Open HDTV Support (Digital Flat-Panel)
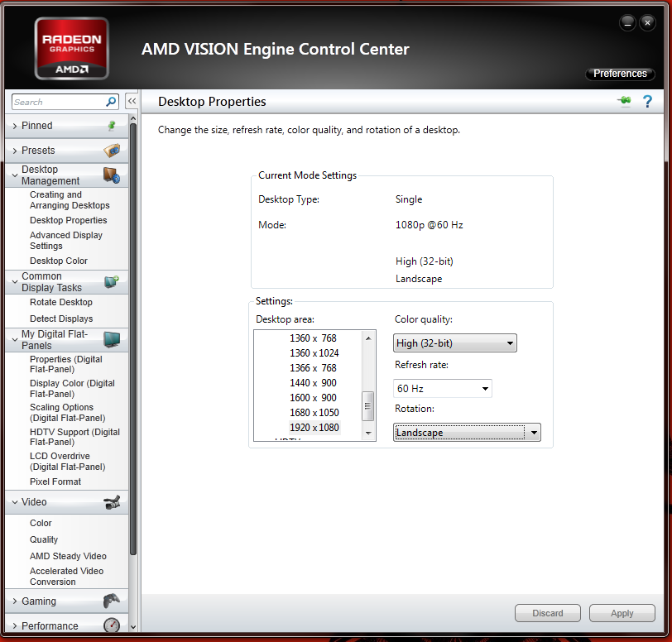Viewport: 672px width, 642px height. (x=74, y=437)
